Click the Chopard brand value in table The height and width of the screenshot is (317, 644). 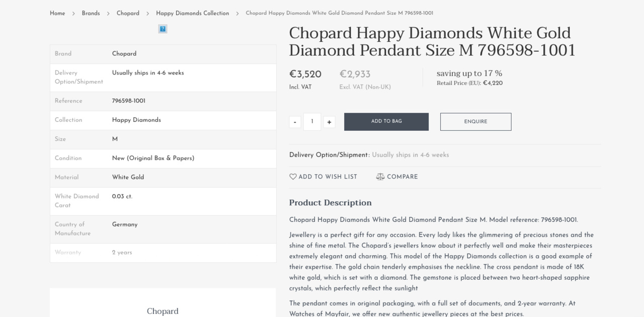click(124, 54)
